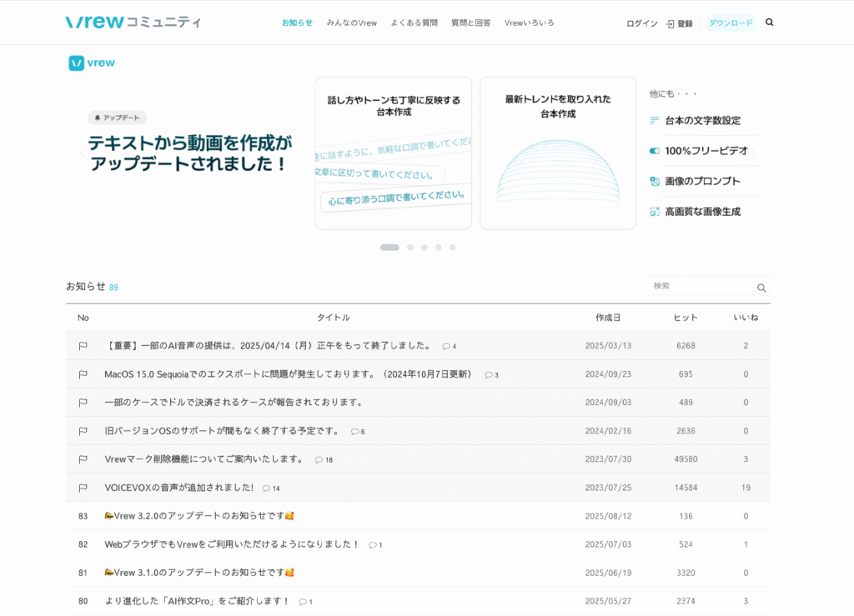Select the first active carousel indicator
This screenshot has height=616, width=854.
tap(389, 248)
